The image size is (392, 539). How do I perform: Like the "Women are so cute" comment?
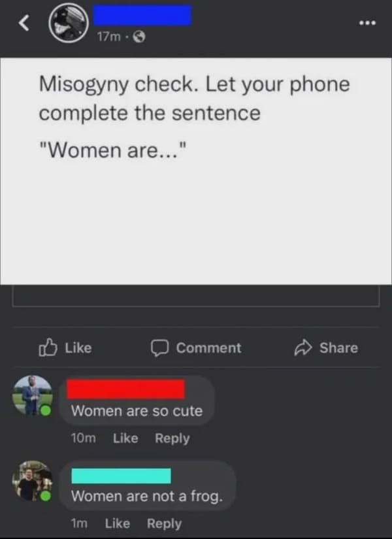pos(125,438)
